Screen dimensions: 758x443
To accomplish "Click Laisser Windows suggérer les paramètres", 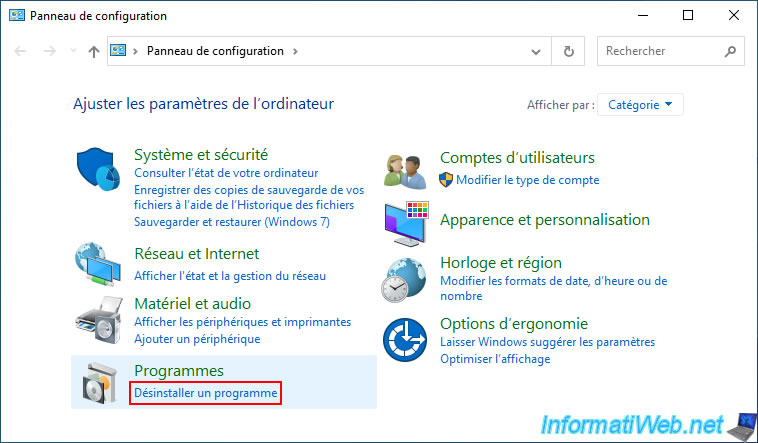I will coord(547,342).
